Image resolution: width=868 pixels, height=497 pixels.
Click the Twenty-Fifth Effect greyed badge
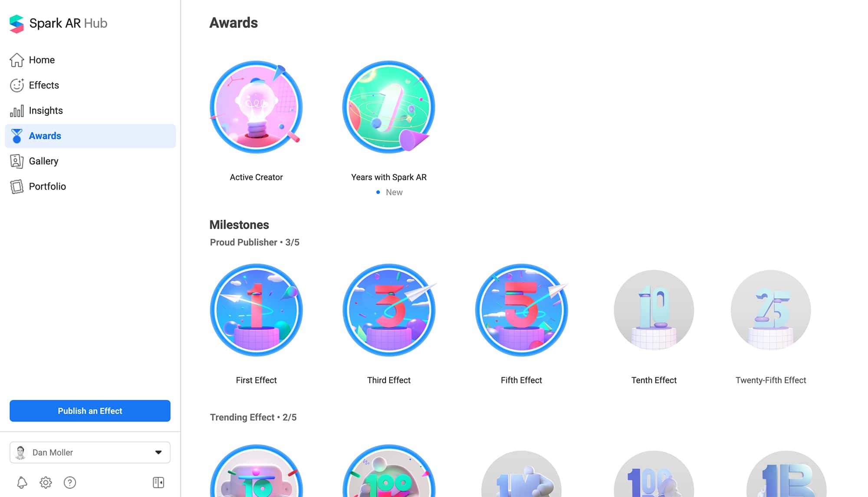click(770, 309)
